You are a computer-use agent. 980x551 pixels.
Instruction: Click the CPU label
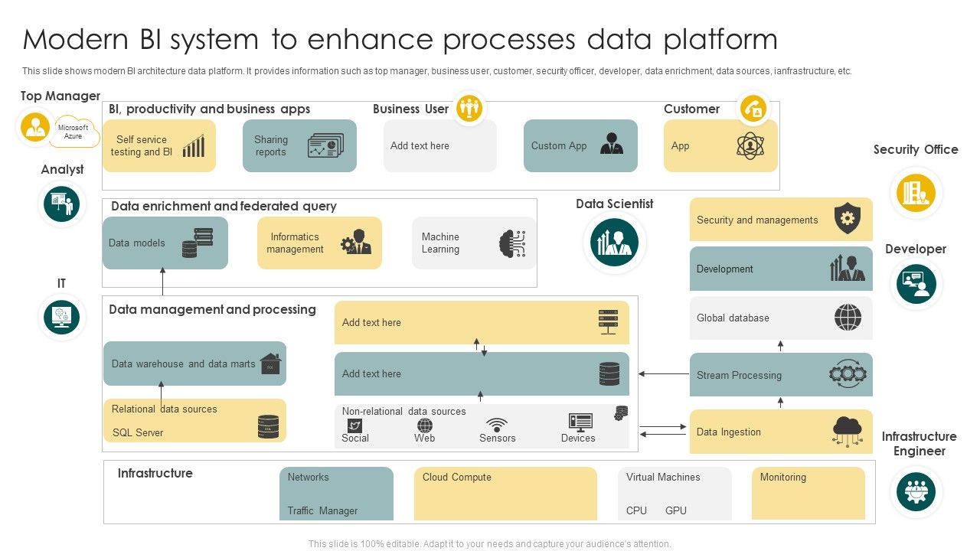(x=636, y=510)
